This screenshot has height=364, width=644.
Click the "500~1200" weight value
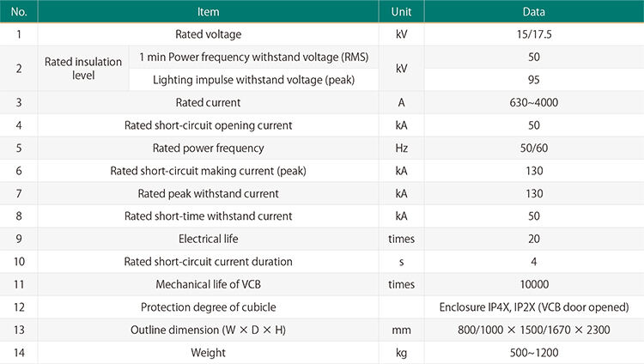[x=533, y=352]
